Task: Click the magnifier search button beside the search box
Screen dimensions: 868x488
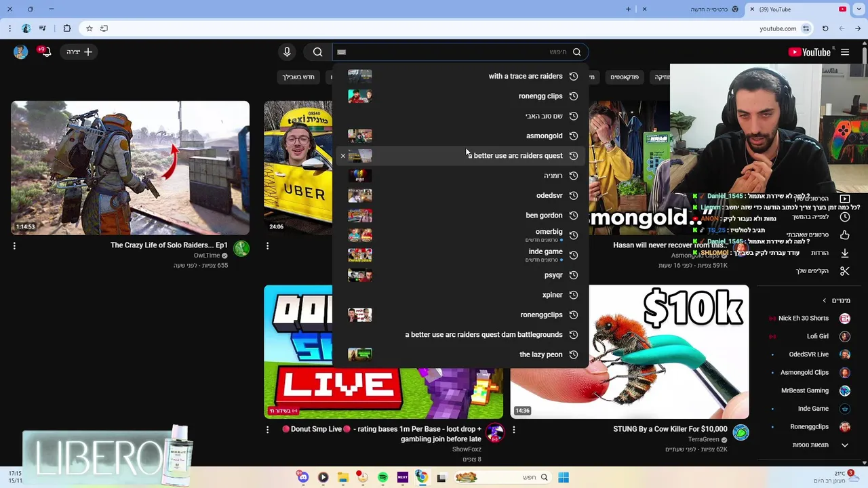Action: 318,52
